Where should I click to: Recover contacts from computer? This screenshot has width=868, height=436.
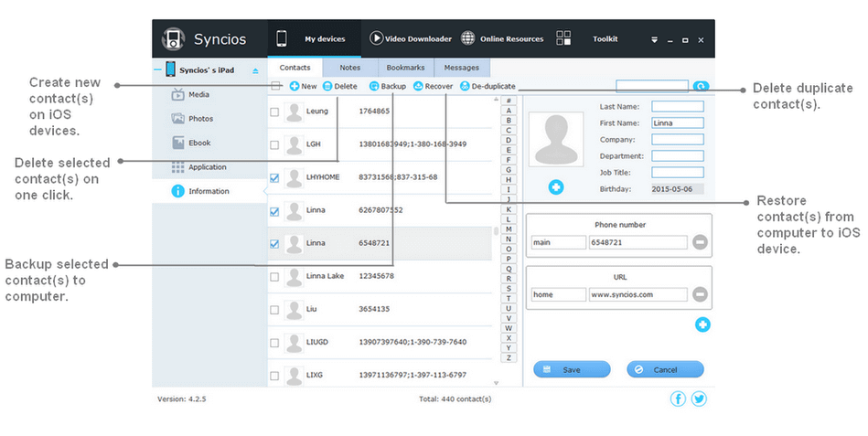433,86
